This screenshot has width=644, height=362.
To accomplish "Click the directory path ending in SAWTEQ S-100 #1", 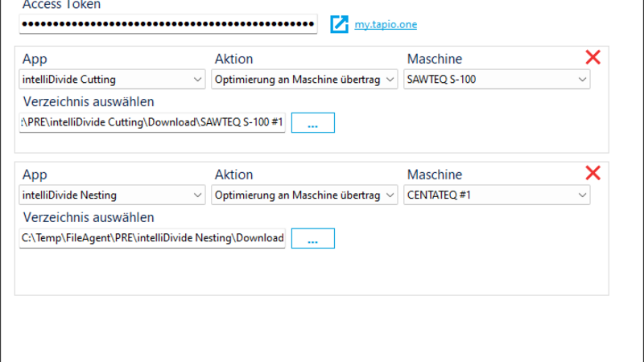I will [152, 122].
